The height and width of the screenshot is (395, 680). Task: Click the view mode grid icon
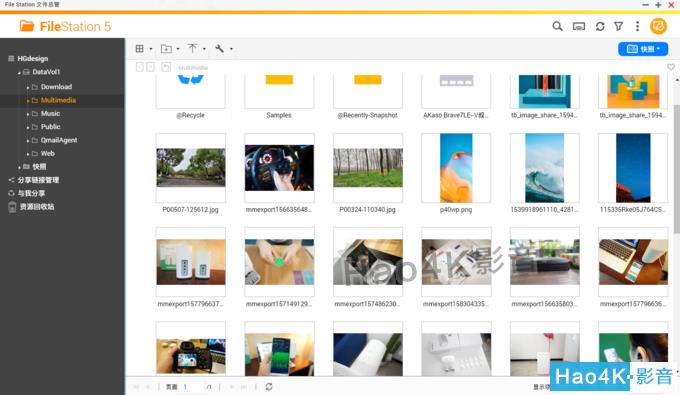(x=140, y=49)
